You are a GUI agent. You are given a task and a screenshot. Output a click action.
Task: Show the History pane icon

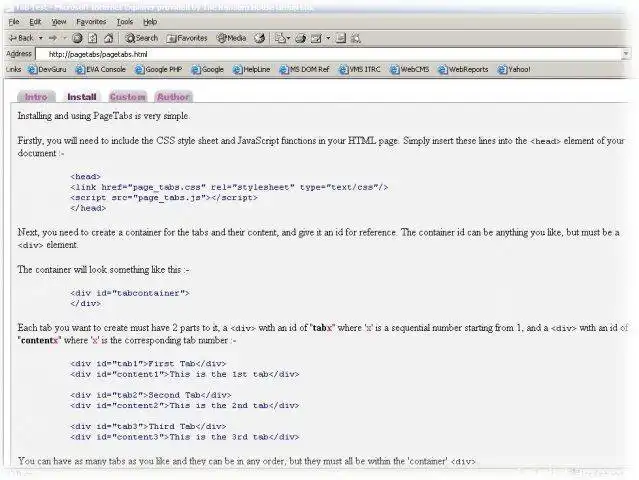pos(259,38)
